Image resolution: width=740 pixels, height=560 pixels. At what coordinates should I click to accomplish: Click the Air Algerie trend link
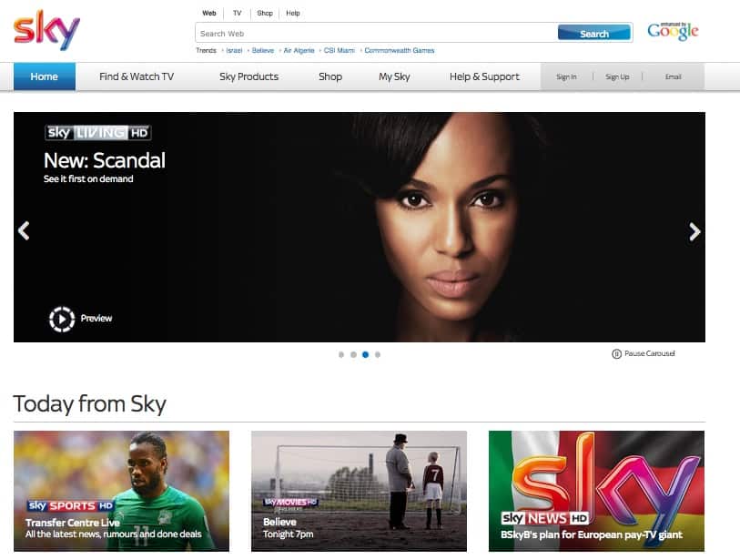[299, 50]
